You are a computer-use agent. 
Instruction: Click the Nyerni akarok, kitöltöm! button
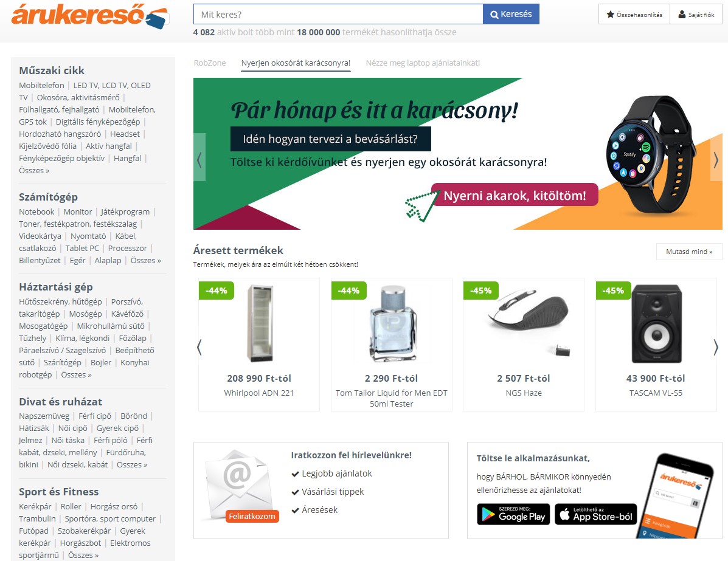[x=515, y=195]
